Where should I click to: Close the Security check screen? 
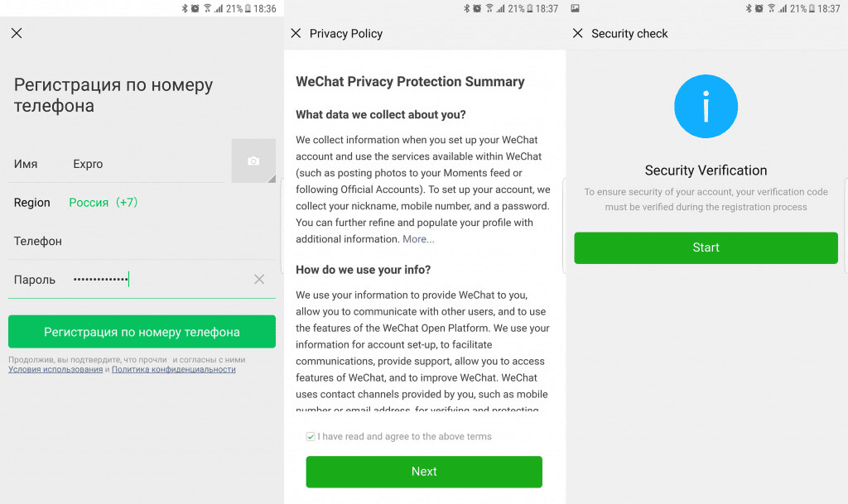click(578, 33)
